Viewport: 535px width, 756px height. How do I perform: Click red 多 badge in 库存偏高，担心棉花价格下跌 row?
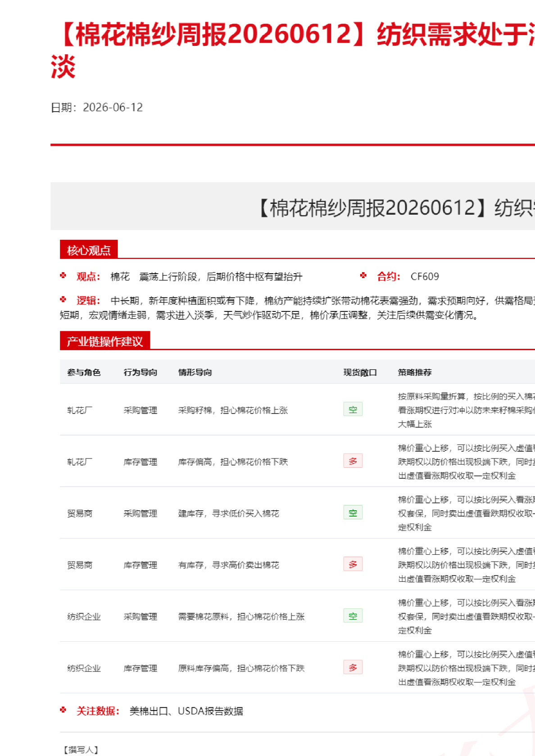tap(353, 461)
